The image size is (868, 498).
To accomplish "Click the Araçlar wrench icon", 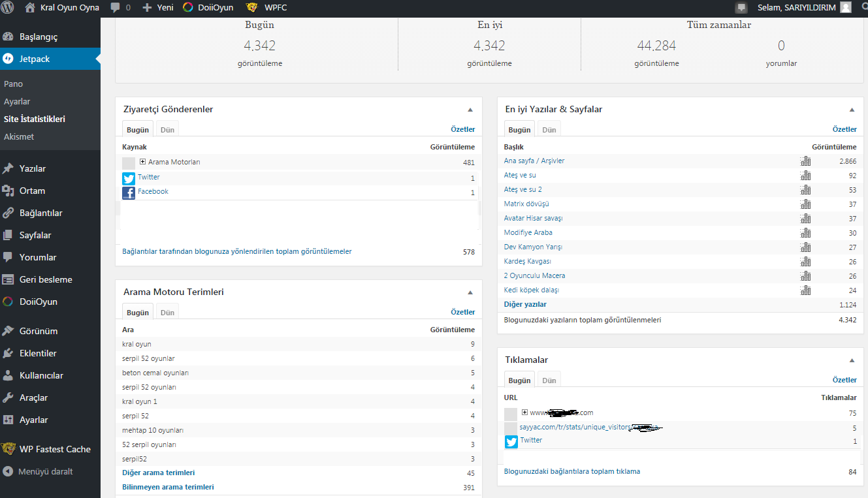I will [8, 397].
